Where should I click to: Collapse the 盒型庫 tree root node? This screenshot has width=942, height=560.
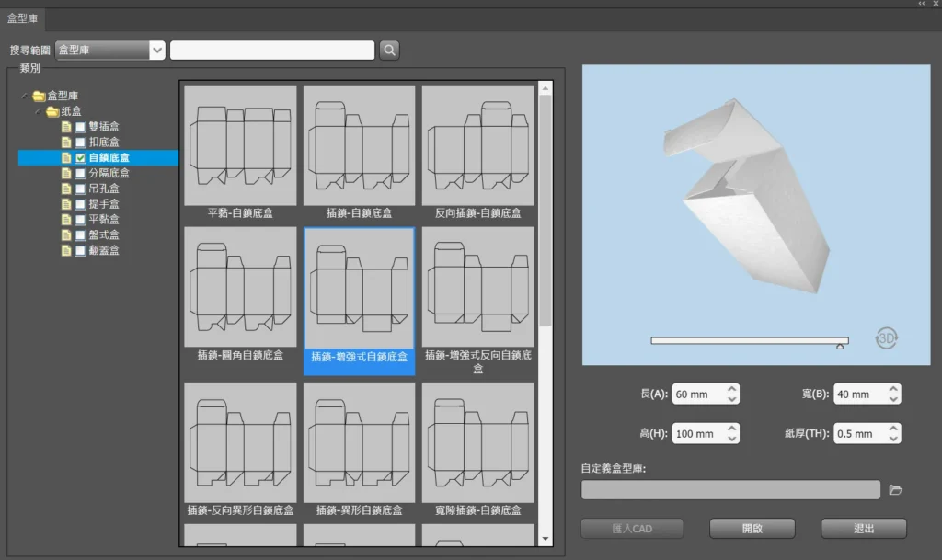point(25,96)
